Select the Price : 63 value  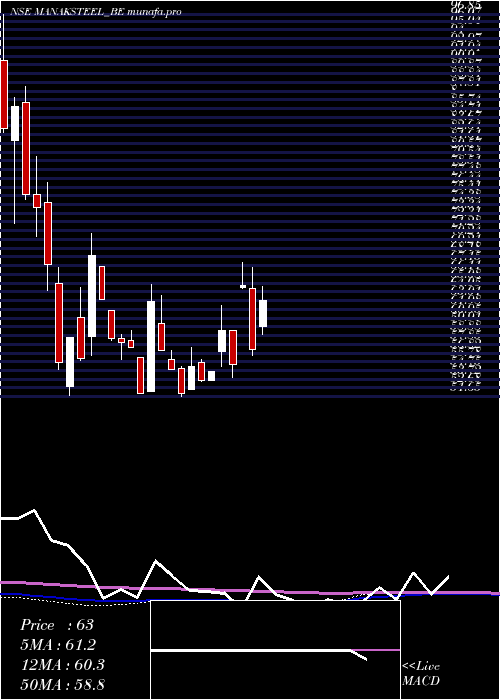57,625
